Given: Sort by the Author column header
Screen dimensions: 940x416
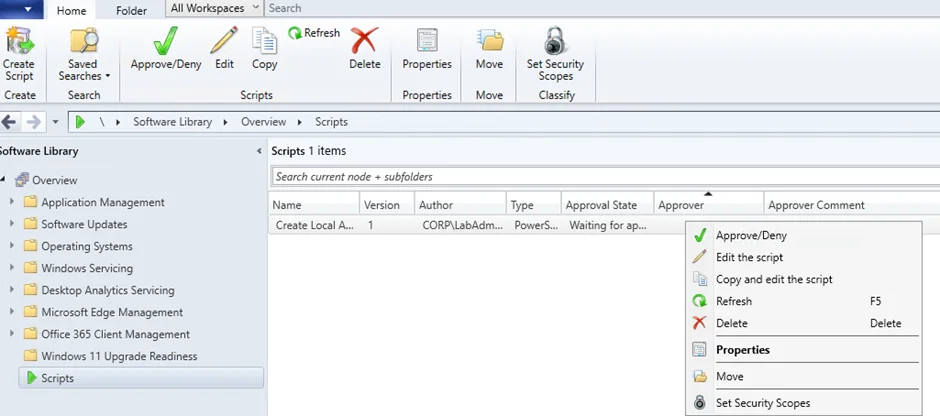Looking at the screenshot, I should 460,205.
